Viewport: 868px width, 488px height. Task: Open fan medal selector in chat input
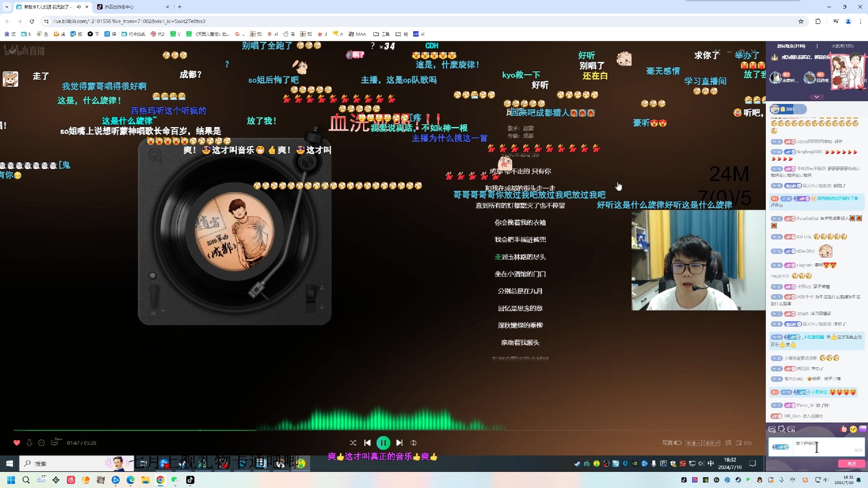[x=780, y=447]
